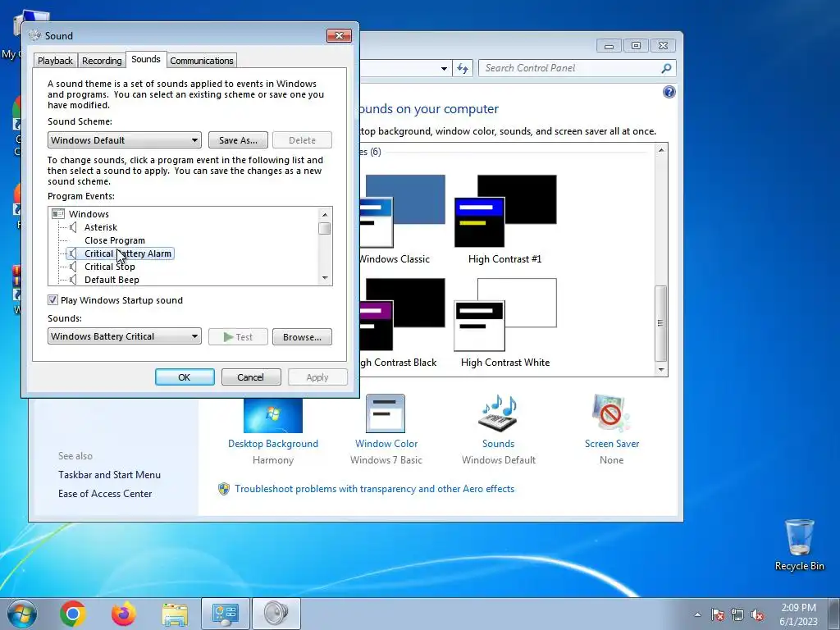Open Taskbar and Start Menu link
This screenshot has width=840, height=630.
pyautogui.click(x=109, y=475)
